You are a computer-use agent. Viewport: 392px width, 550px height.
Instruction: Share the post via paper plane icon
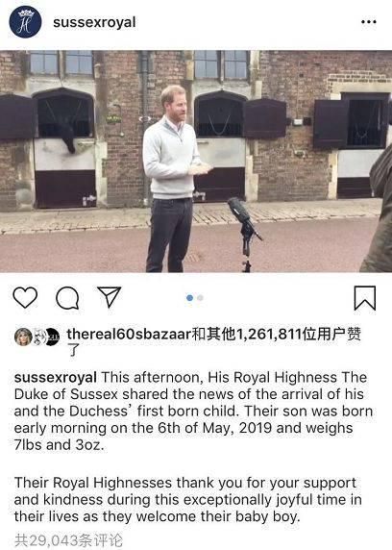[110, 297]
